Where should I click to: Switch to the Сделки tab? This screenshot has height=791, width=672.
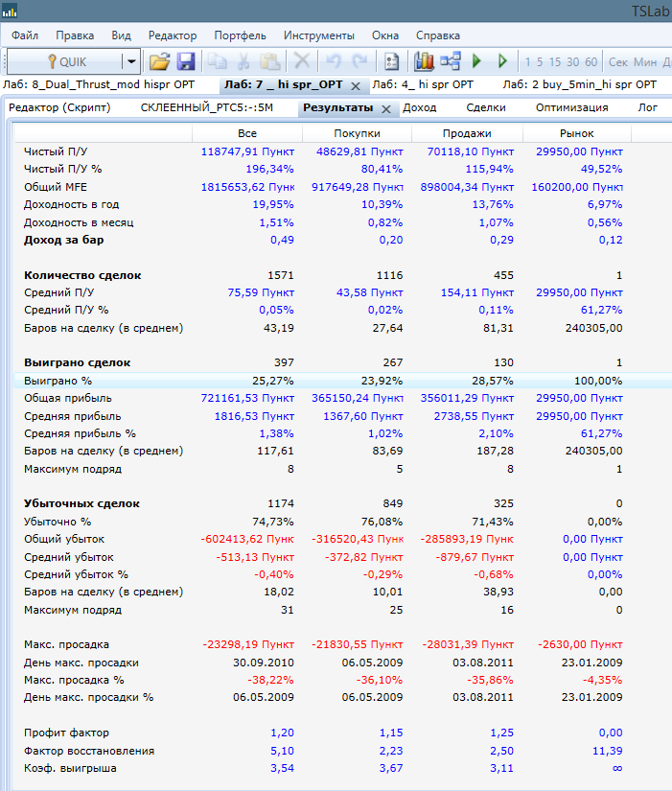click(x=486, y=107)
